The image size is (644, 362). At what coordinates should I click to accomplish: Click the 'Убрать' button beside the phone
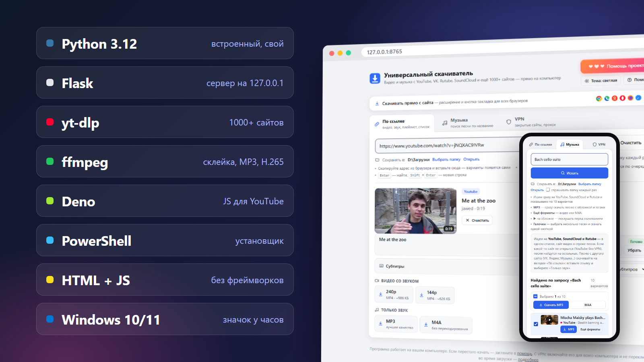pyautogui.click(x=634, y=250)
